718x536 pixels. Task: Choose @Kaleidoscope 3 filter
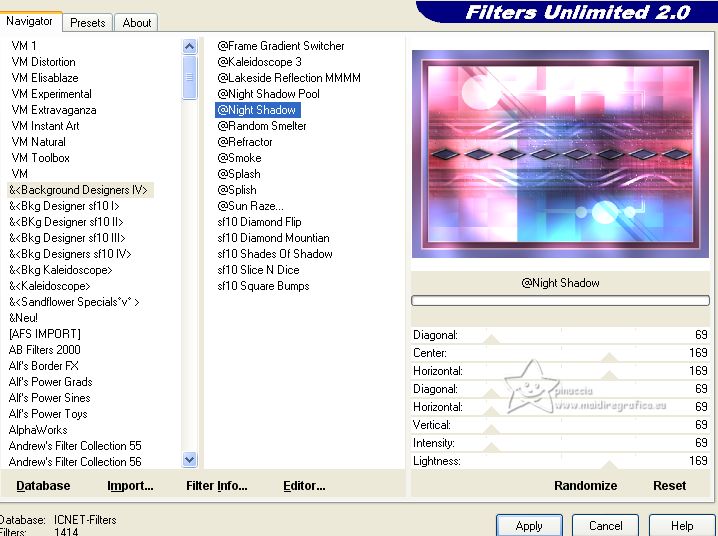(259, 62)
